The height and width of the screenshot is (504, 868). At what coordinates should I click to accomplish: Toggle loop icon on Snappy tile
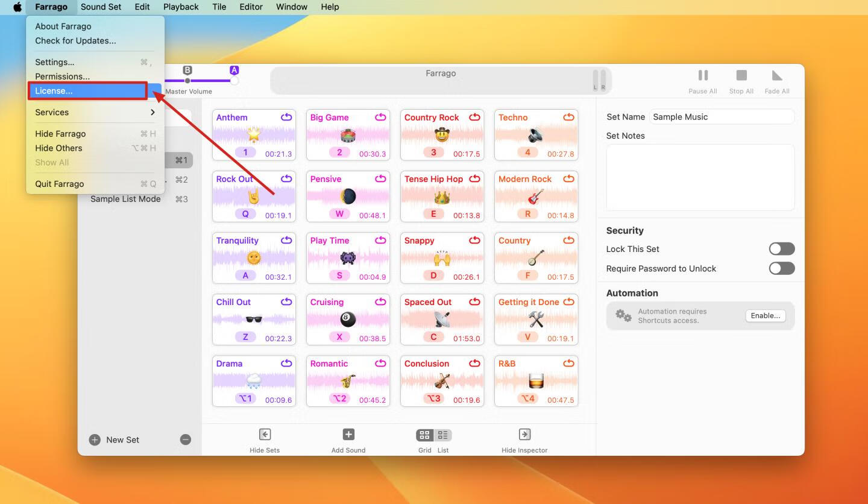pos(474,240)
